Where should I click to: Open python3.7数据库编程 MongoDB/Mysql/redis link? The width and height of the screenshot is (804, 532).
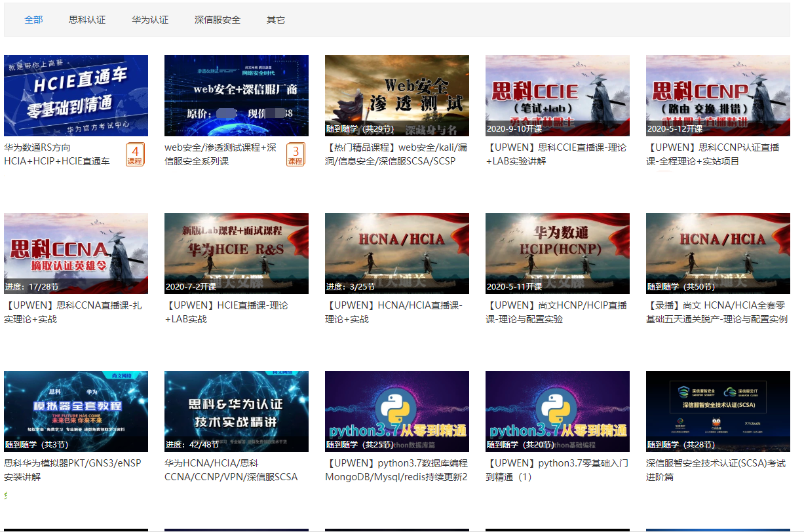[x=396, y=470]
